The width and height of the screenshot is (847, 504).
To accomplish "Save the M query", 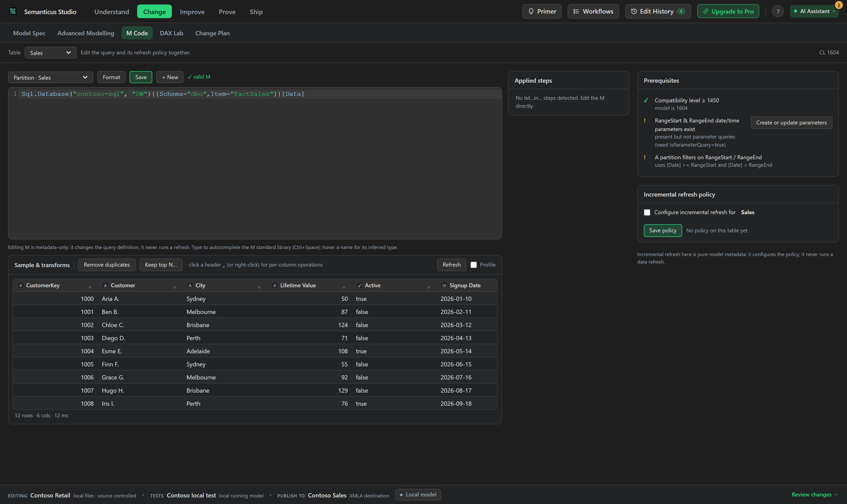I will point(141,77).
